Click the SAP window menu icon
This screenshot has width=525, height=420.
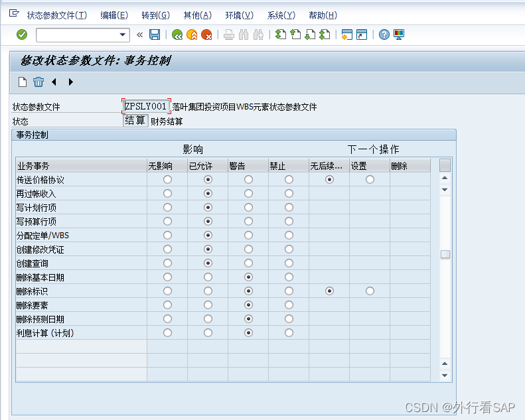point(14,13)
